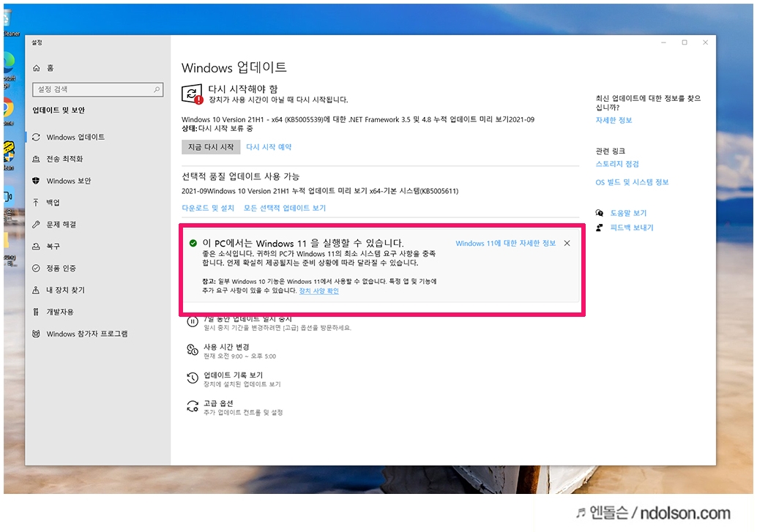Click the active hours clock icon

coord(193,350)
